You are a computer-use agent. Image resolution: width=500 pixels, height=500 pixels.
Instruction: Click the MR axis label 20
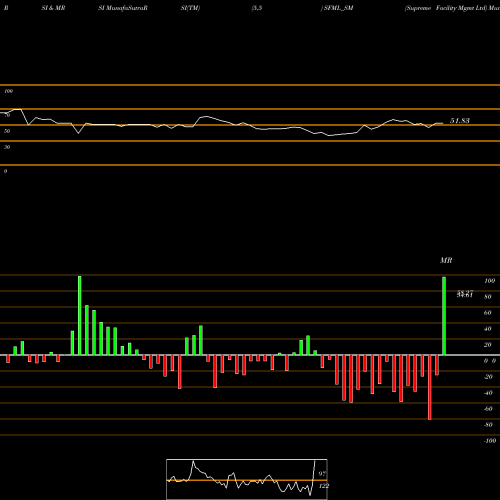point(488,345)
